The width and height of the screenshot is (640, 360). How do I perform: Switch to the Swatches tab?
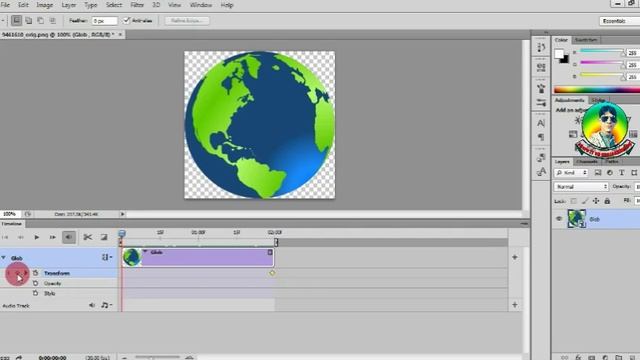pyautogui.click(x=586, y=40)
